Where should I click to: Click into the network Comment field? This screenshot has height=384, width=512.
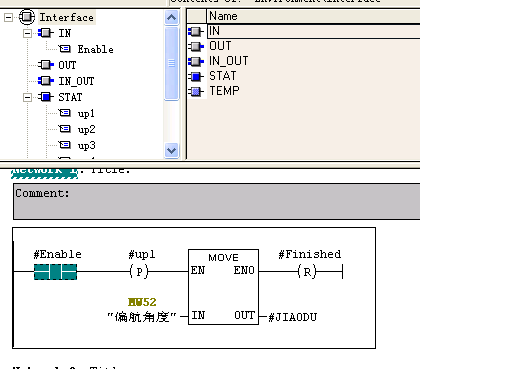pos(217,201)
